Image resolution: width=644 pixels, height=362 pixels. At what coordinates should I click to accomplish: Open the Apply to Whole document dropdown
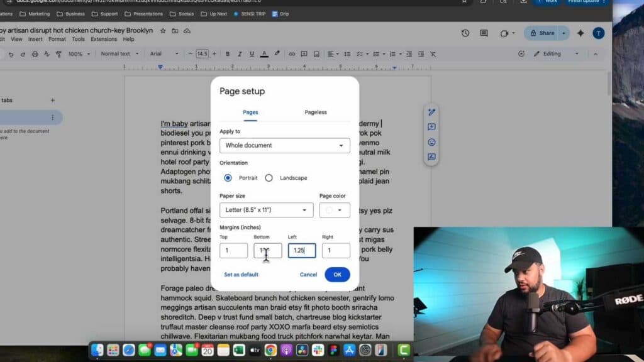285,145
